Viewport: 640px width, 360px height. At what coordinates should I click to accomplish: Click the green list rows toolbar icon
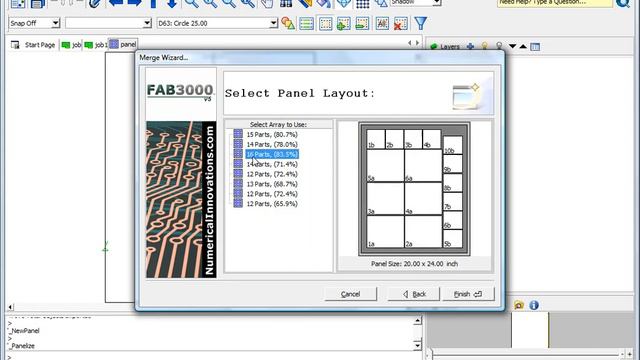point(307,23)
